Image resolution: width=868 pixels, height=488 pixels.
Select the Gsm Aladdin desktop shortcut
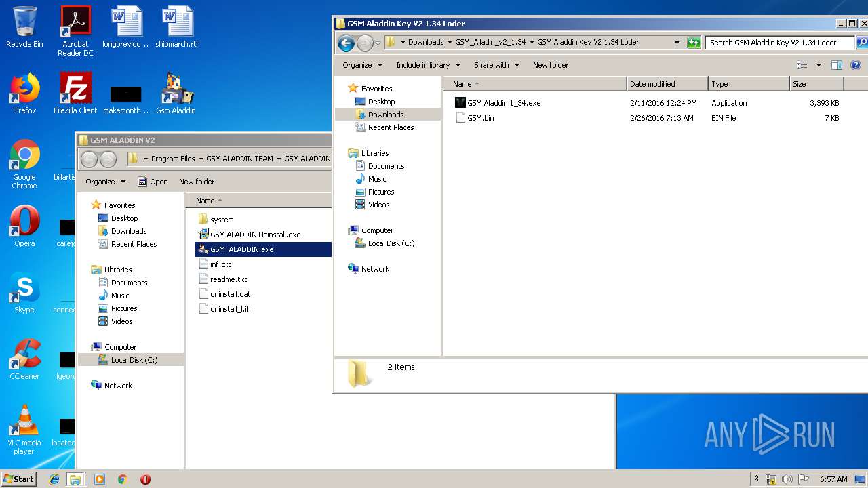coord(176,94)
